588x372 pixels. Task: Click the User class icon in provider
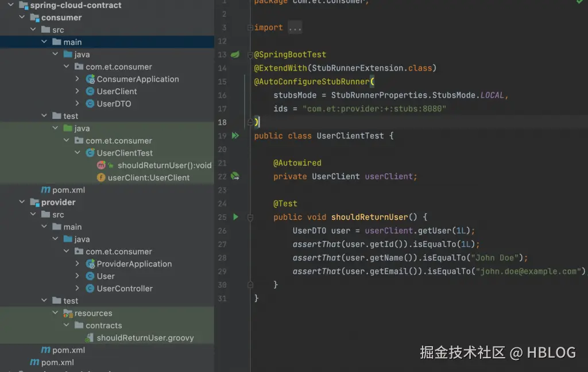coord(90,276)
